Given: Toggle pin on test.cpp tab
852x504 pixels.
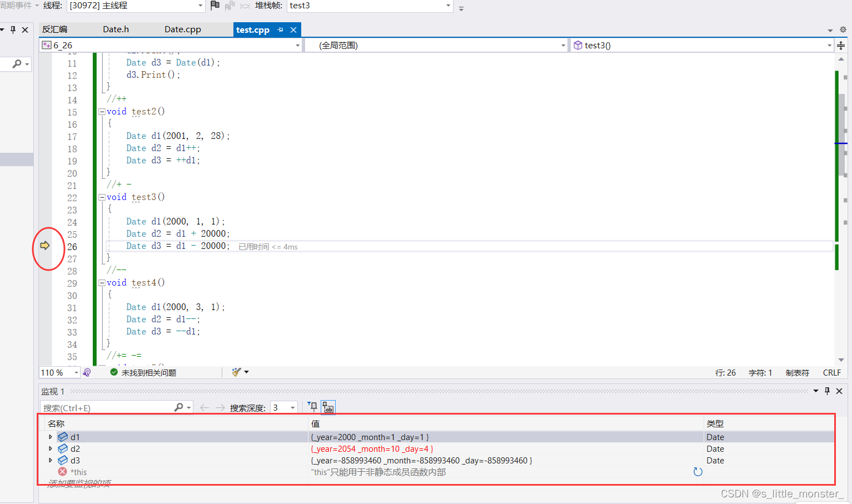Looking at the screenshot, I should pos(281,30).
